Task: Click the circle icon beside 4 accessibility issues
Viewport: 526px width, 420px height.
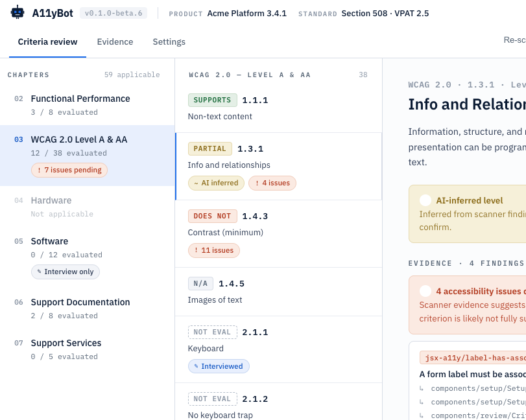Action: pyautogui.click(x=425, y=291)
